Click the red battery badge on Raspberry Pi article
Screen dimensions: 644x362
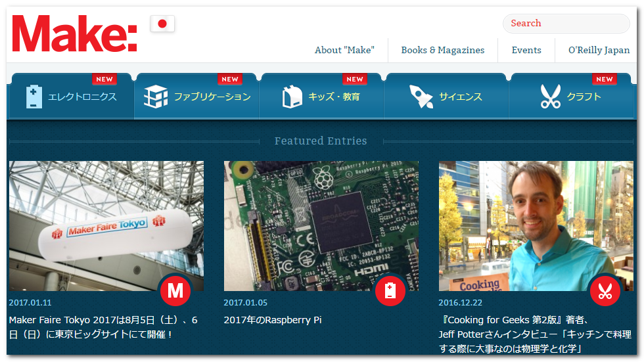[x=390, y=290]
